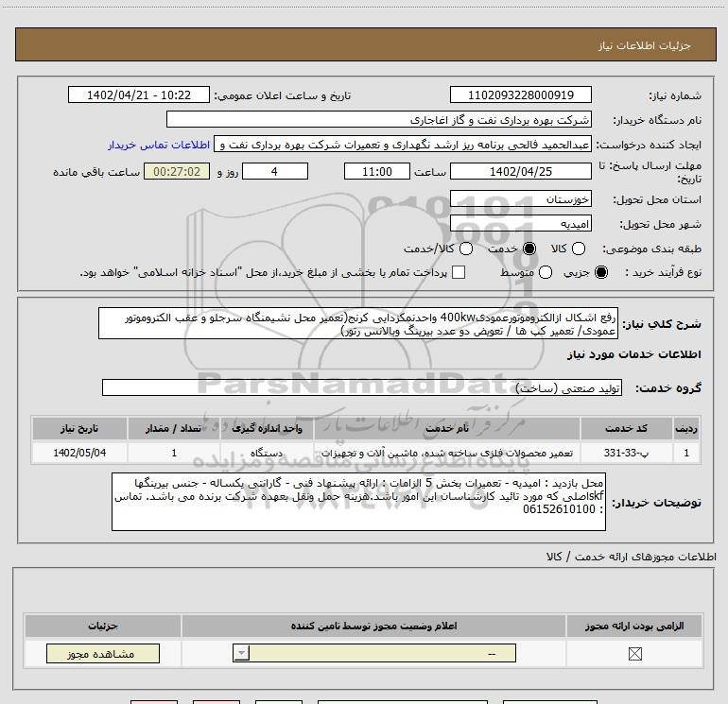Click the deadline date 1402/04/25 field

click(x=520, y=171)
